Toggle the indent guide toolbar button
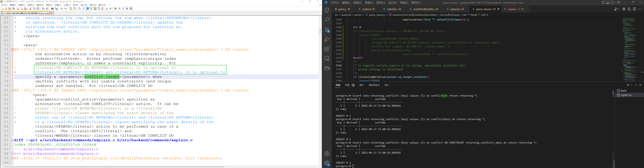The height and width of the screenshot is (168, 644). [x=87, y=9]
